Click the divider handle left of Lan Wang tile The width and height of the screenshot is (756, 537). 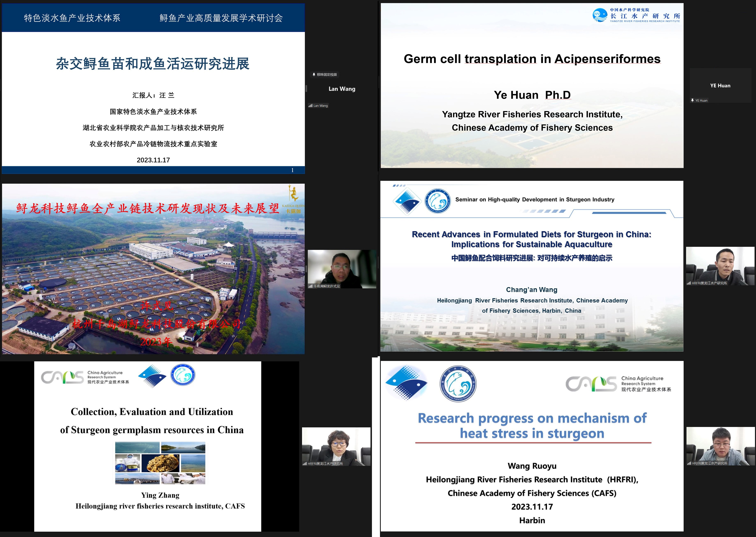pyautogui.click(x=306, y=89)
